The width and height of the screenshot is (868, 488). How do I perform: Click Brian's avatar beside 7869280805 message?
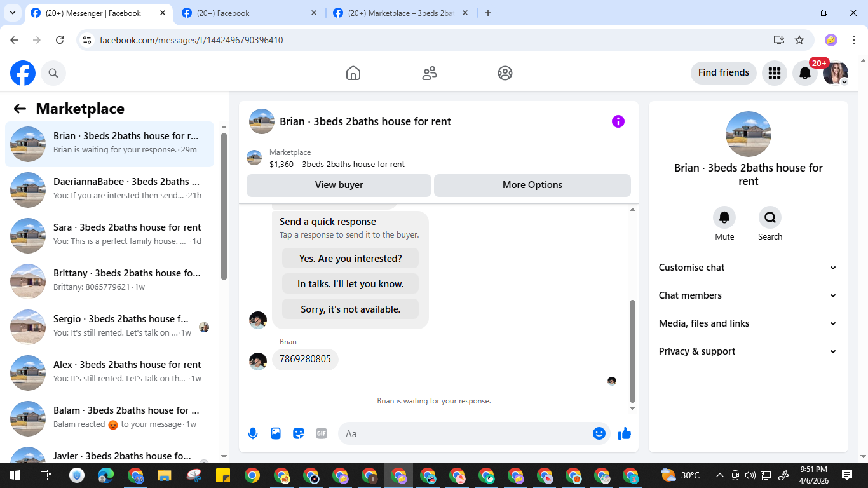258,362
